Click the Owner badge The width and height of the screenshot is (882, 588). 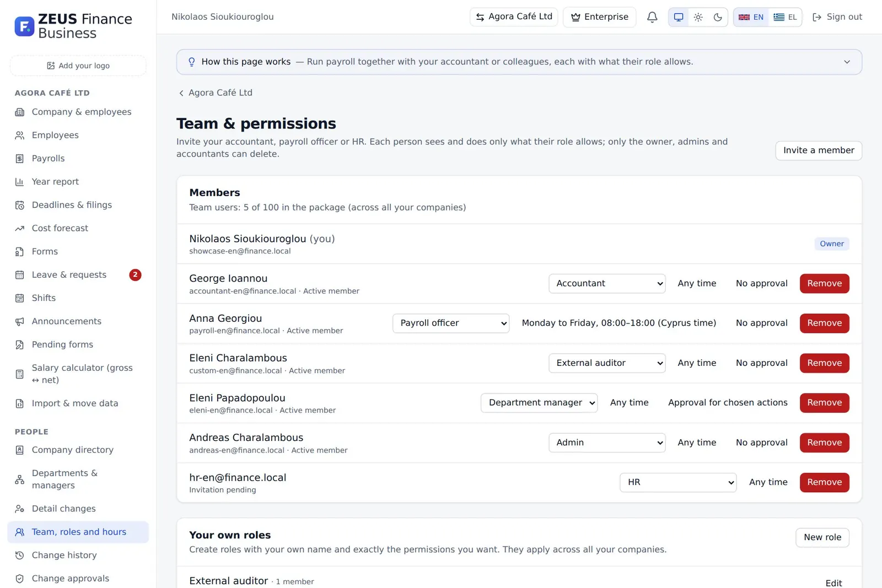(x=831, y=244)
